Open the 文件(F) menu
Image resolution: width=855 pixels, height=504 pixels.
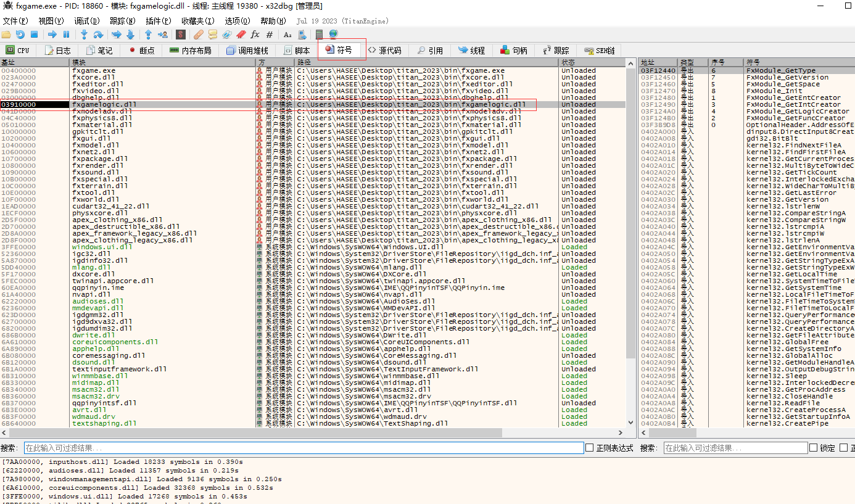pyautogui.click(x=15, y=21)
